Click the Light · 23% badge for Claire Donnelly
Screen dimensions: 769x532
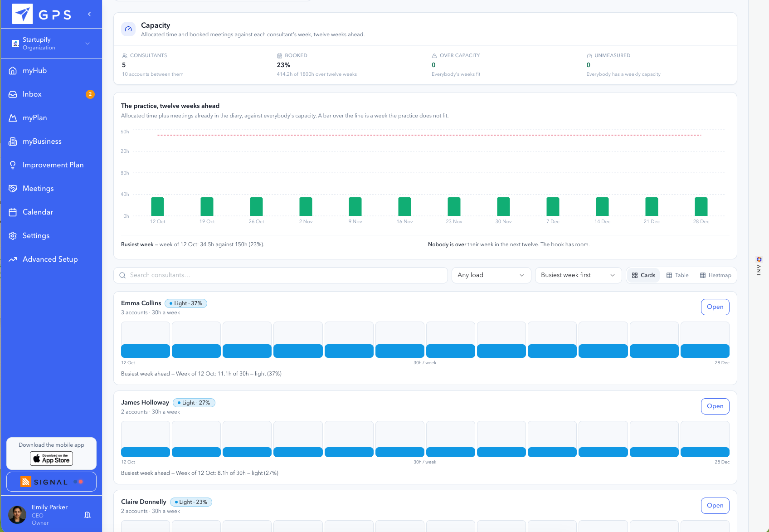point(191,502)
